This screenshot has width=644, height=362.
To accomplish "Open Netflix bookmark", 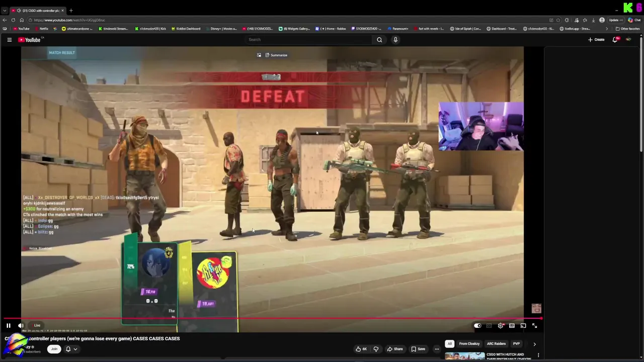I will click(41, 29).
